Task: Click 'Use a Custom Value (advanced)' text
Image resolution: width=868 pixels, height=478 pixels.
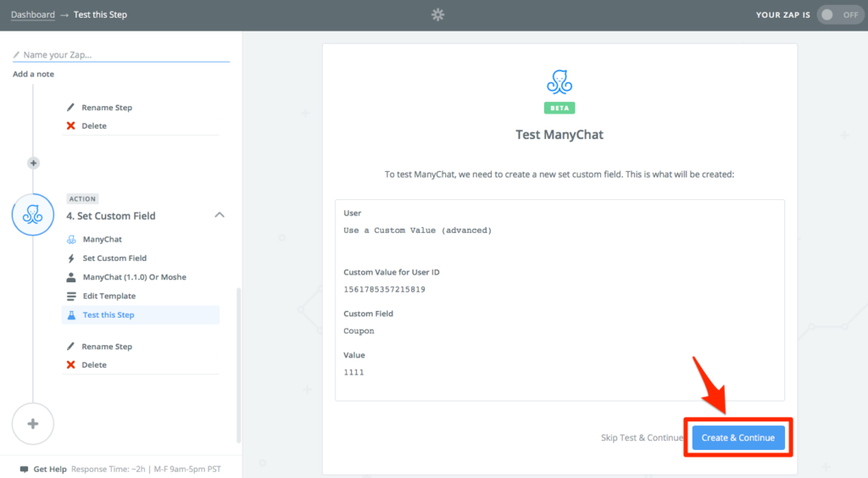Action: [x=417, y=231]
